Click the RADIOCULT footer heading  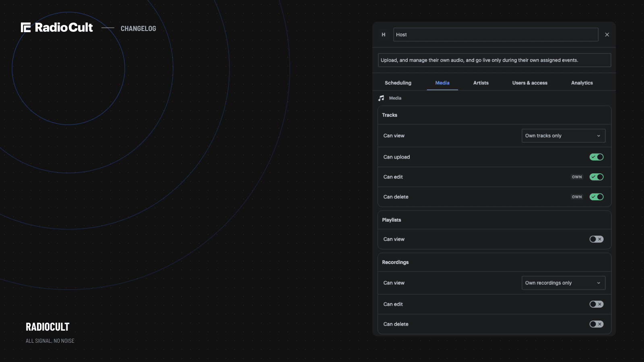[x=47, y=327]
